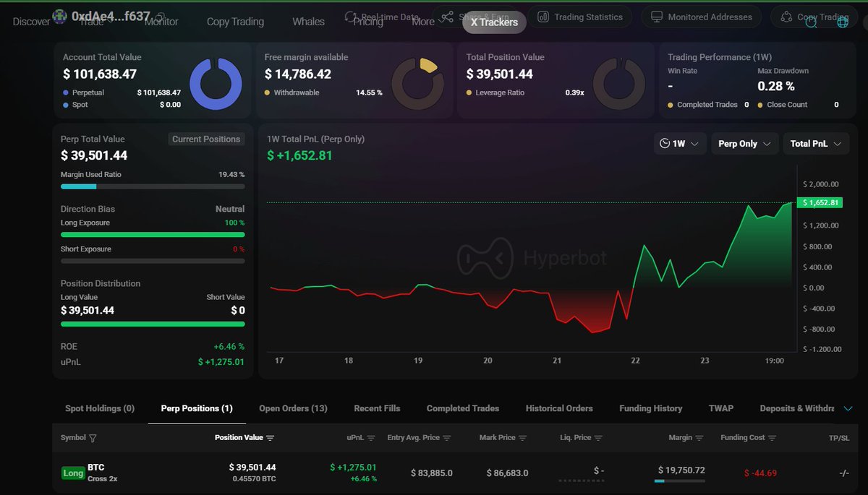Sort by the Margin column icon
Viewport: 868px width, 495px height.
point(699,438)
